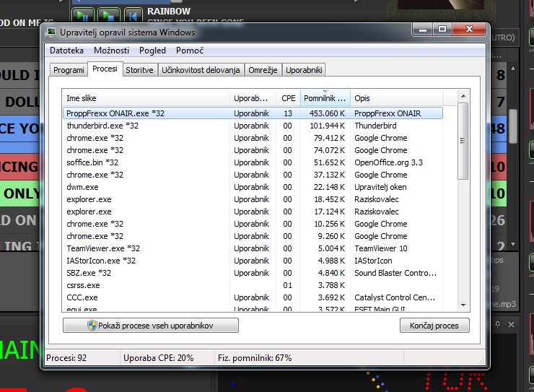This screenshot has height=392, width=534.
Task: Switch to the Programi tab
Action: coord(69,70)
